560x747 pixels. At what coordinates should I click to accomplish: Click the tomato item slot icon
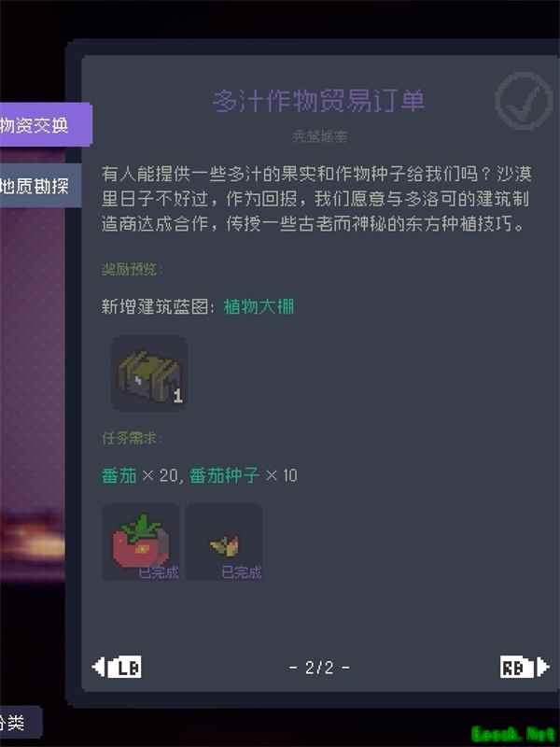pos(141,542)
